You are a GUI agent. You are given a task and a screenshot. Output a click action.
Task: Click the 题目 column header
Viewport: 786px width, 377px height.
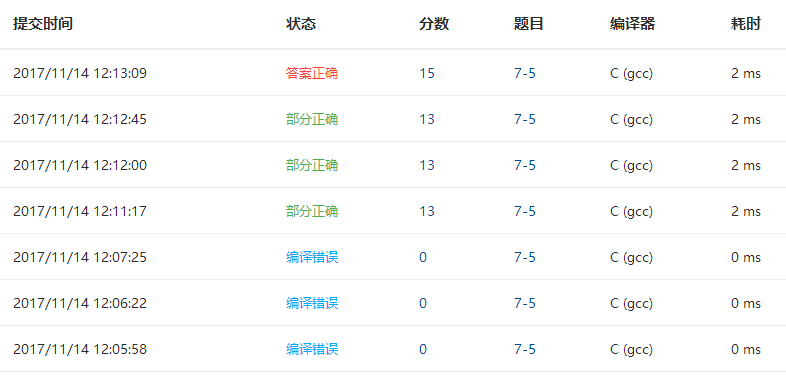(529, 24)
